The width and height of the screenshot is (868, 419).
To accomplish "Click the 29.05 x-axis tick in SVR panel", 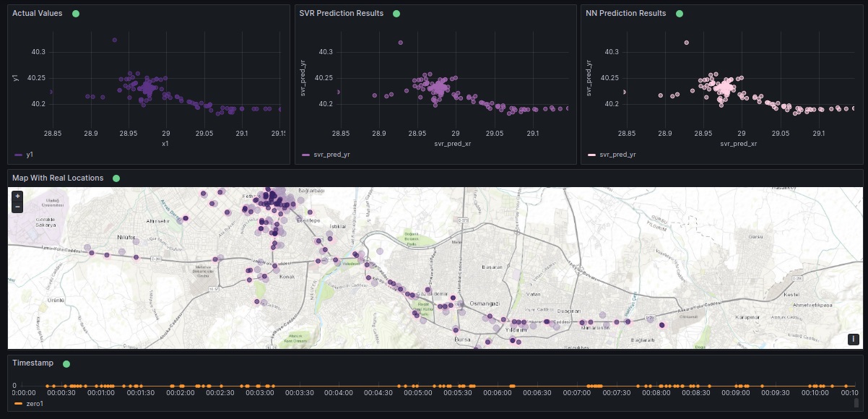I will [x=494, y=134].
